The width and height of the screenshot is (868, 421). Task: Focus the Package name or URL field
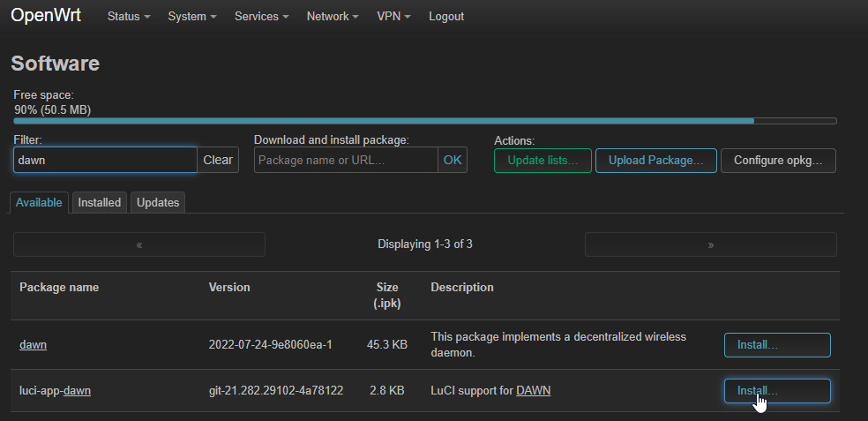(346, 160)
